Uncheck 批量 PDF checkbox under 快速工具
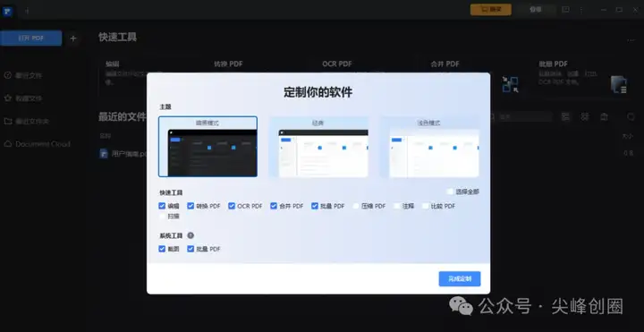 click(x=315, y=206)
